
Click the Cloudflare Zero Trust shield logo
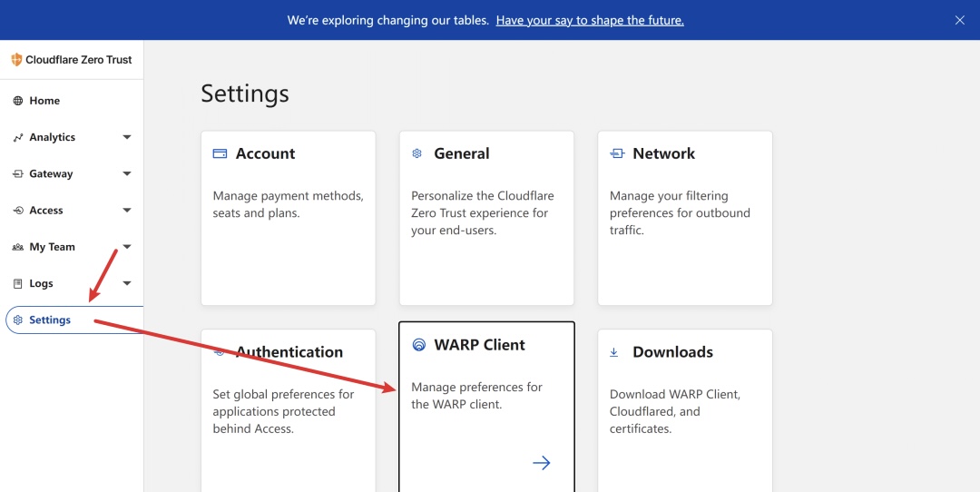pyautogui.click(x=17, y=60)
